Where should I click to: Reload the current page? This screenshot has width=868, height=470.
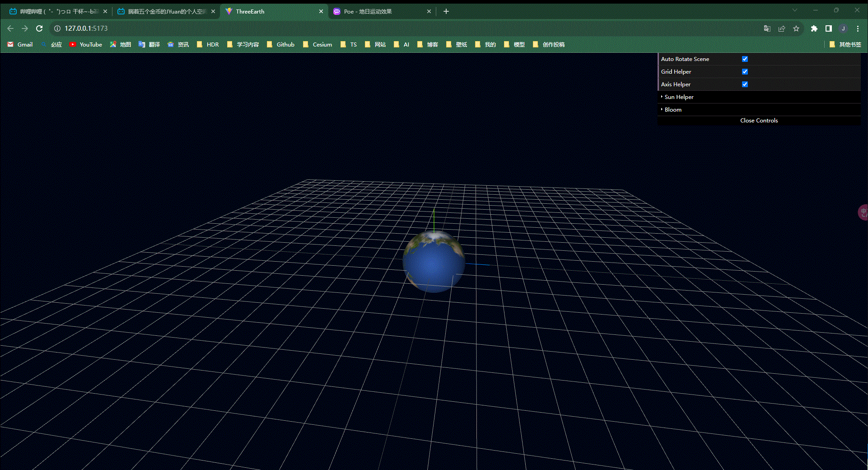click(39, 28)
